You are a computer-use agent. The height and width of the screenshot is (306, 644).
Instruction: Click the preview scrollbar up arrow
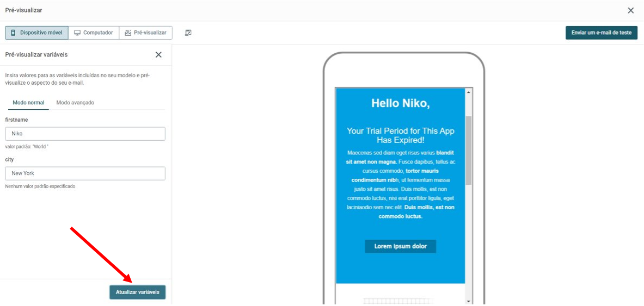(x=469, y=92)
